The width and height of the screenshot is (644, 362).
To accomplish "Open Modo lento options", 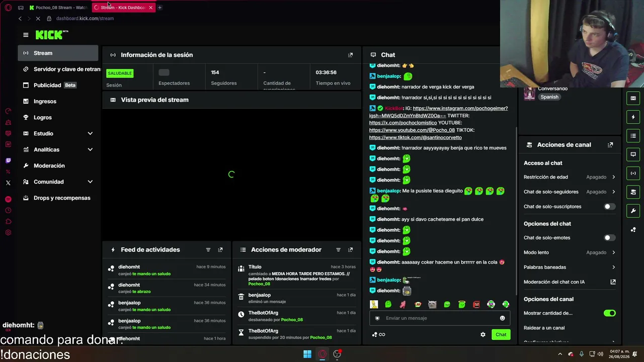I will click(570, 252).
